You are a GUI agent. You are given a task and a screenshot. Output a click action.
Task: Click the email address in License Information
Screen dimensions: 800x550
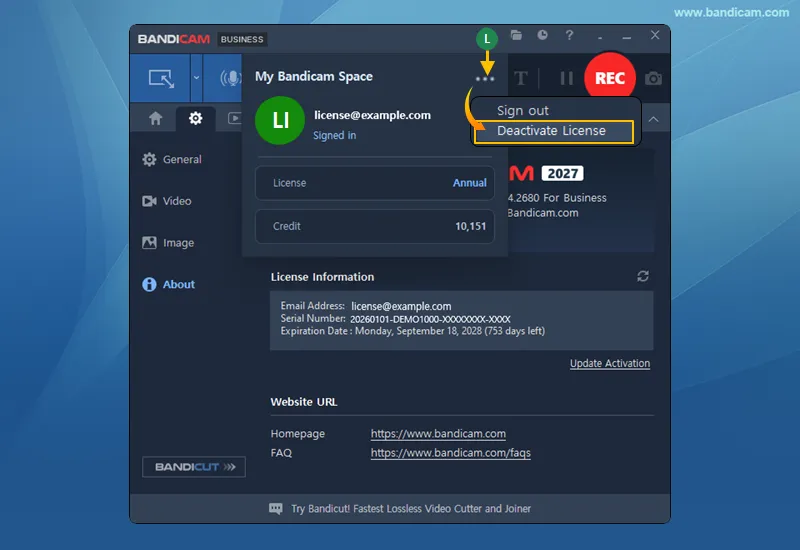click(401, 306)
